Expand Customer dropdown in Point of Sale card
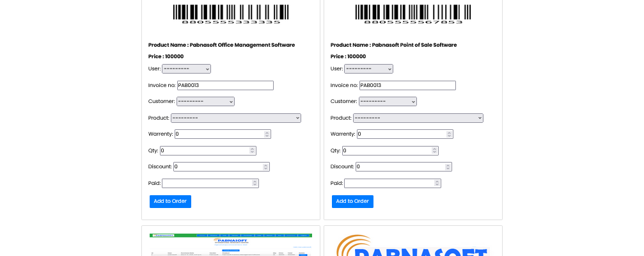644x256 pixels. (x=388, y=102)
